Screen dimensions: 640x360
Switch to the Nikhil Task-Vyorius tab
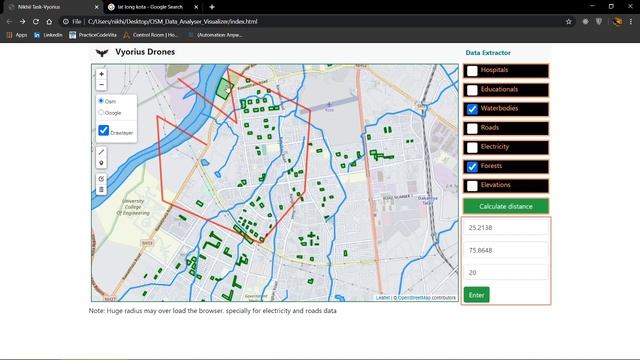tap(53, 7)
